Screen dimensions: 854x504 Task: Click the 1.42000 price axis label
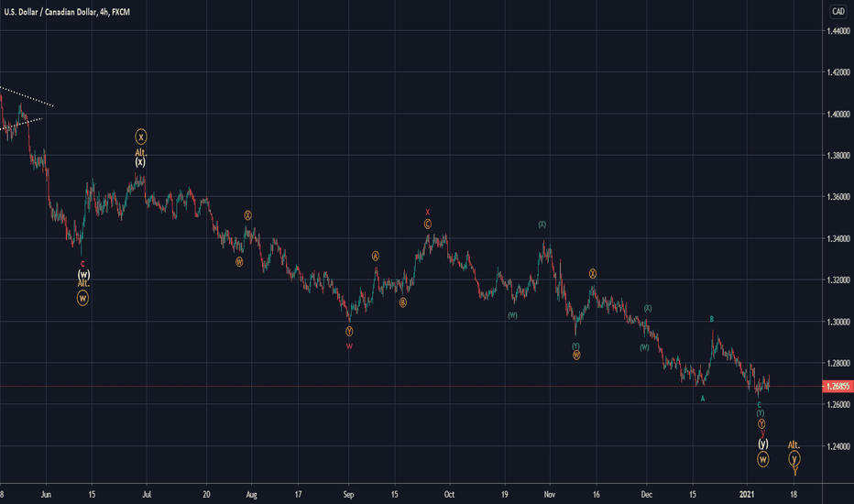[x=838, y=72]
